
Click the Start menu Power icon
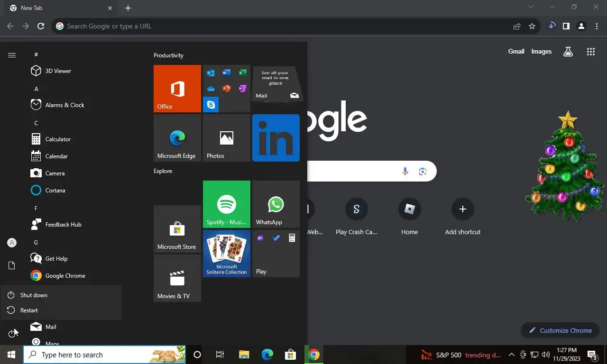click(12, 334)
